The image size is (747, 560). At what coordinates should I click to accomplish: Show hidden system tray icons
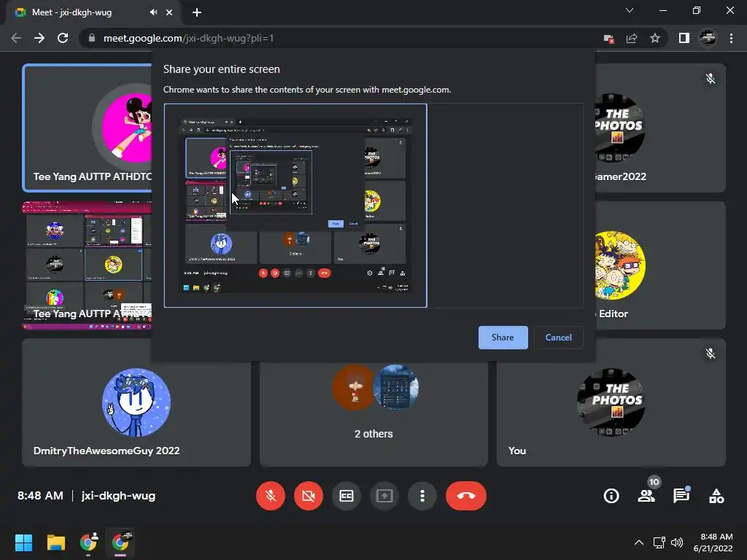(639, 542)
